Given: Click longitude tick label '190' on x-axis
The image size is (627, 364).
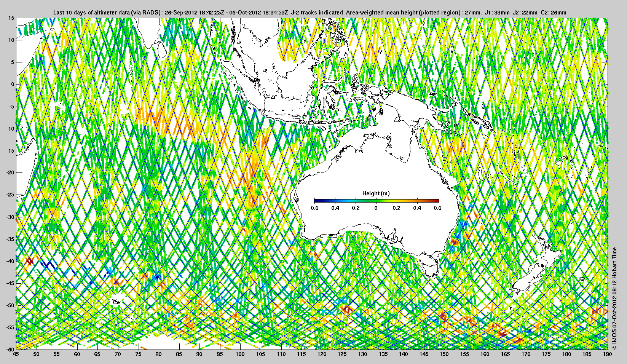Looking at the screenshot, I should pyautogui.click(x=607, y=354).
